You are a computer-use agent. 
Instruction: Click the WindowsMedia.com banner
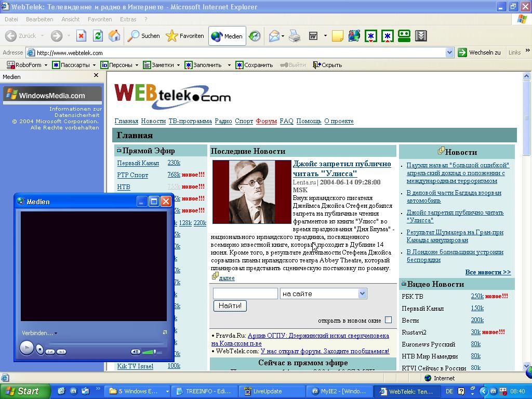(52, 95)
